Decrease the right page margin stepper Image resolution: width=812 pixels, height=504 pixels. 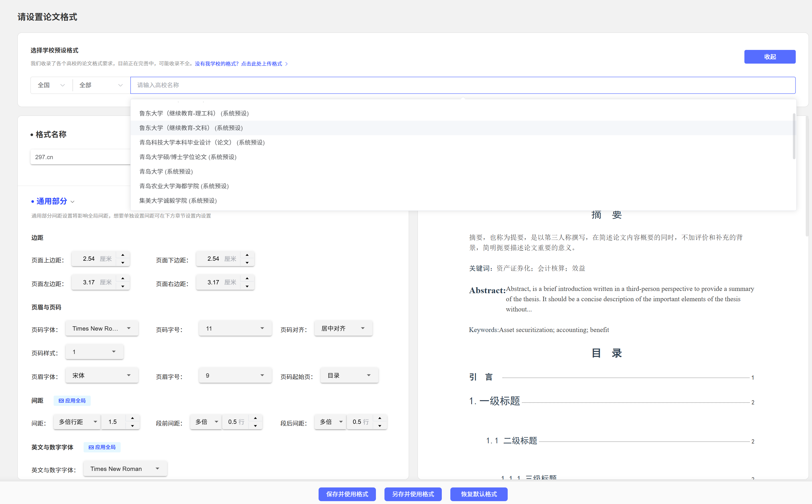tap(247, 287)
